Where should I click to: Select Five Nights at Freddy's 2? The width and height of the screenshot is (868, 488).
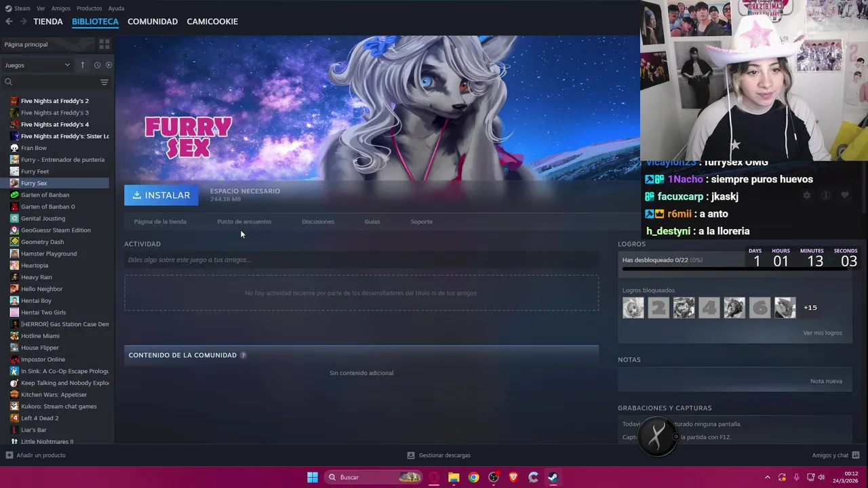click(x=55, y=101)
